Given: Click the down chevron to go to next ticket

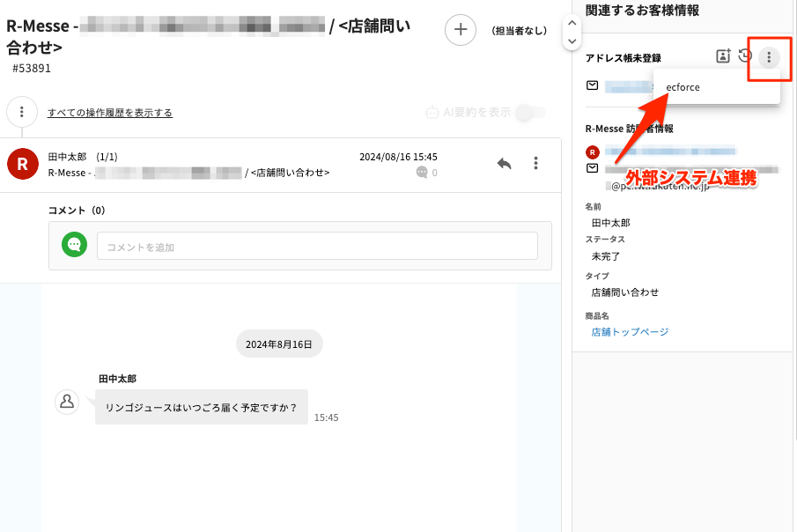Looking at the screenshot, I should pos(572,41).
